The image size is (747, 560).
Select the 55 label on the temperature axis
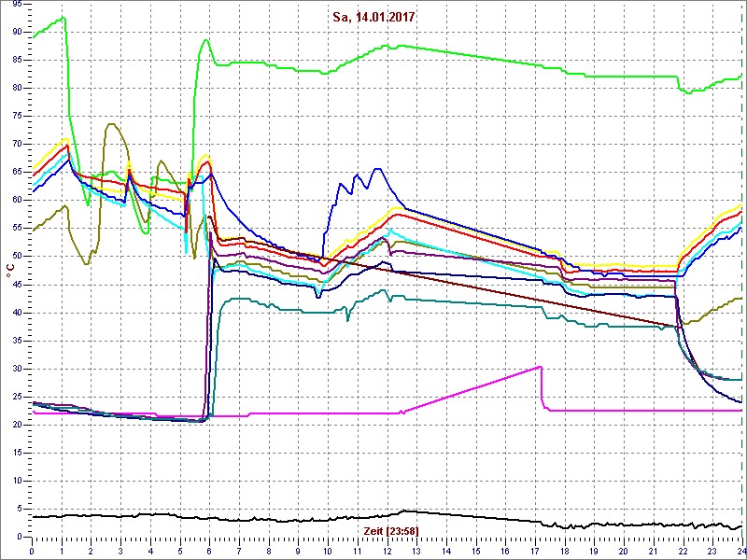click(x=17, y=229)
